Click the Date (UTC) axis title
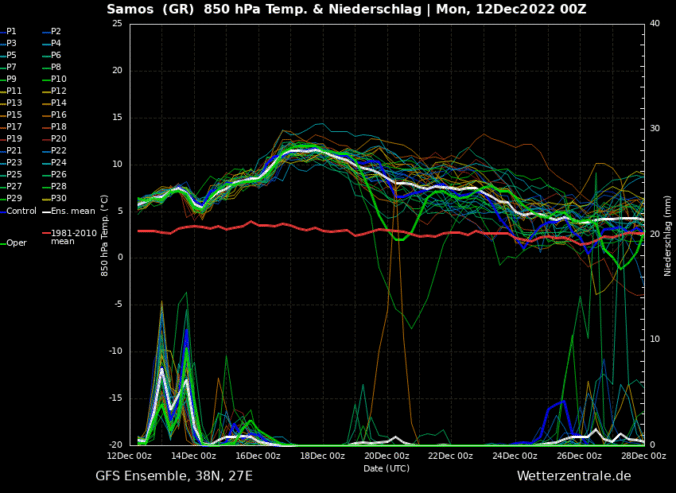This screenshot has width=676, height=493. [386, 468]
